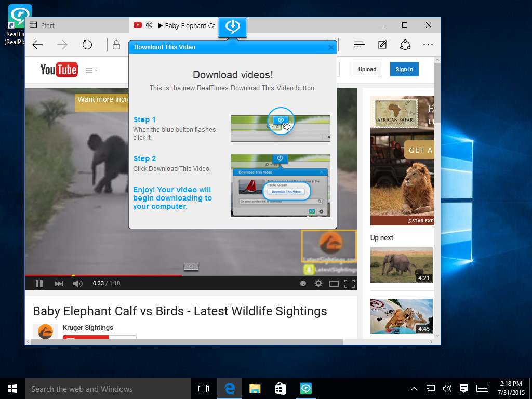
Task: Open Edge More actions menu
Action: 428,45
